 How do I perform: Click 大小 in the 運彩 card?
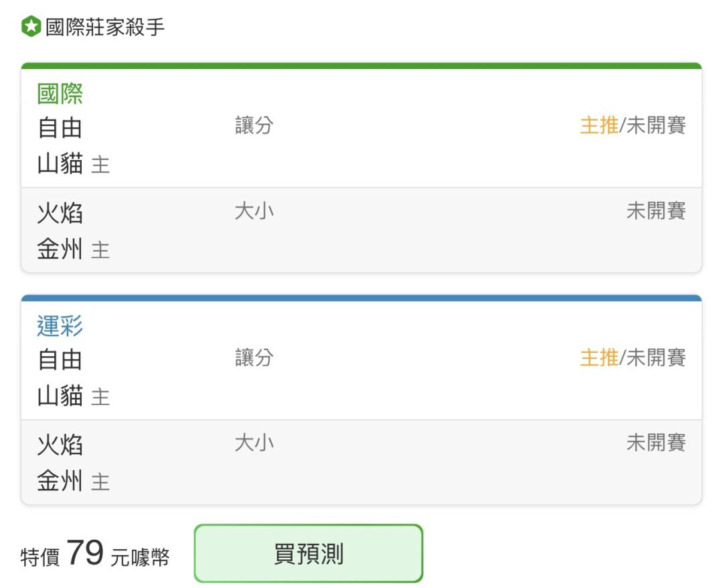click(x=254, y=443)
